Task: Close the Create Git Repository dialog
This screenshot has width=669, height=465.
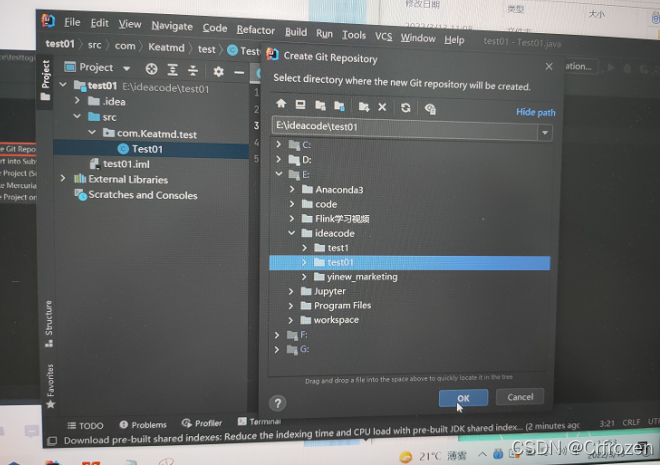Action: click(549, 67)
